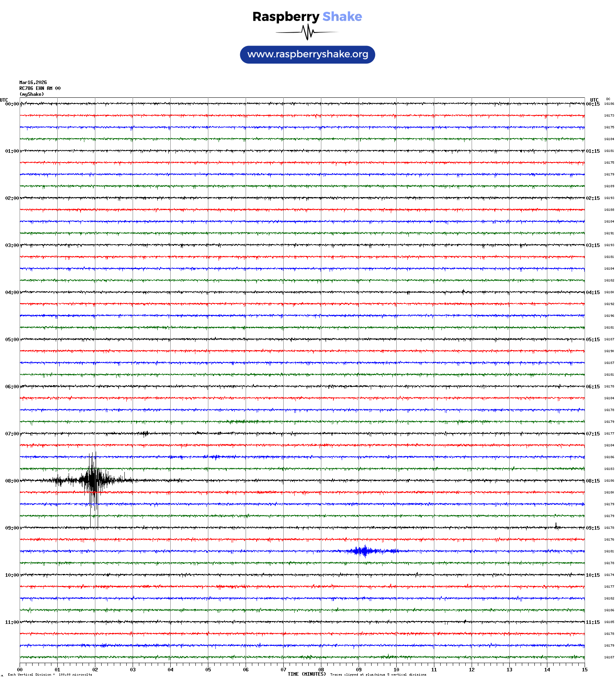The width and height of the screenshot is (616, 680).
Task: Click the Traces clipped footnote text
Action: coord(378,675)
